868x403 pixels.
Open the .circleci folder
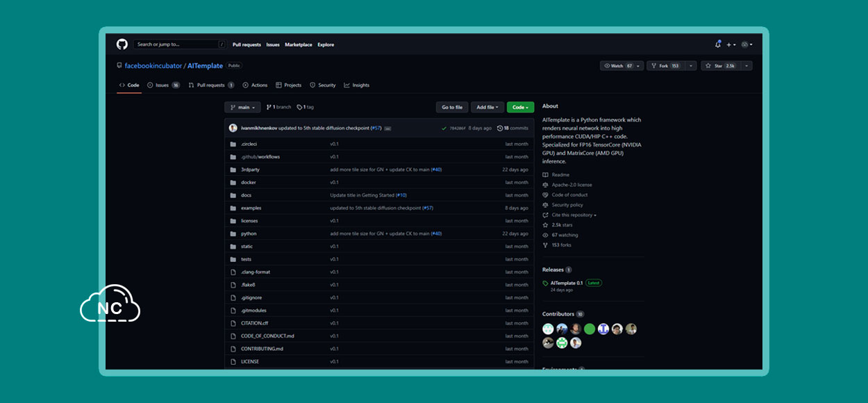(249, 144)
